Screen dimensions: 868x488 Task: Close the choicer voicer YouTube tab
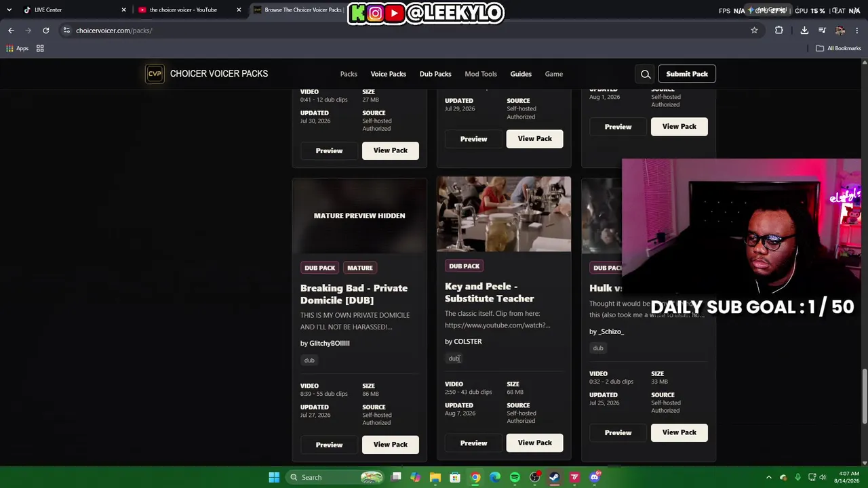pyautogui.click(x=239, y=9)
